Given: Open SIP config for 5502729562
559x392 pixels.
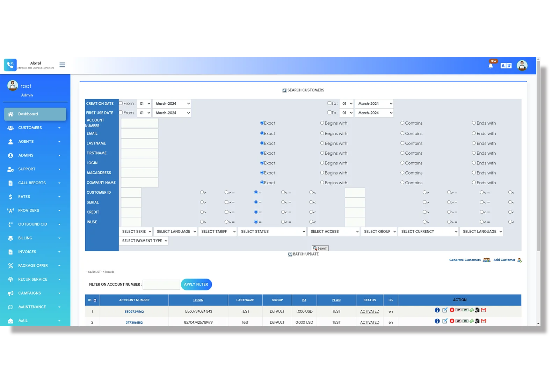Looking at the screenshot, I should point(458,310).
